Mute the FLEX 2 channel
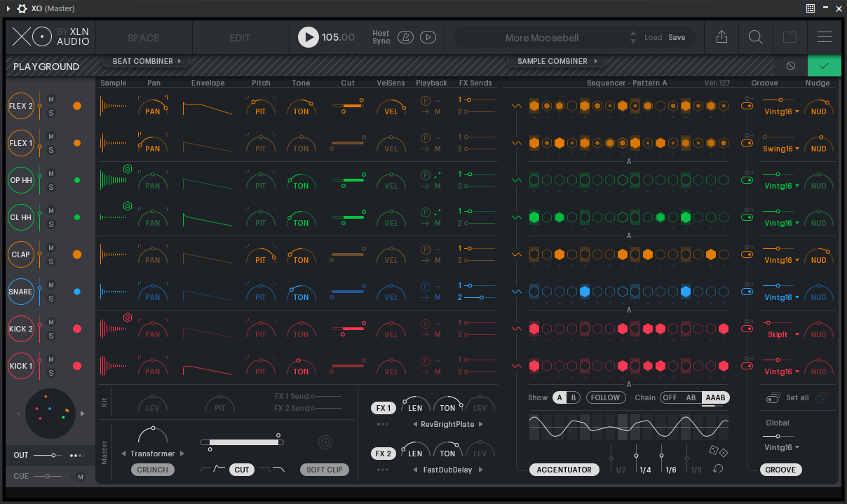 pyautogui.click(x=51, y=99)
